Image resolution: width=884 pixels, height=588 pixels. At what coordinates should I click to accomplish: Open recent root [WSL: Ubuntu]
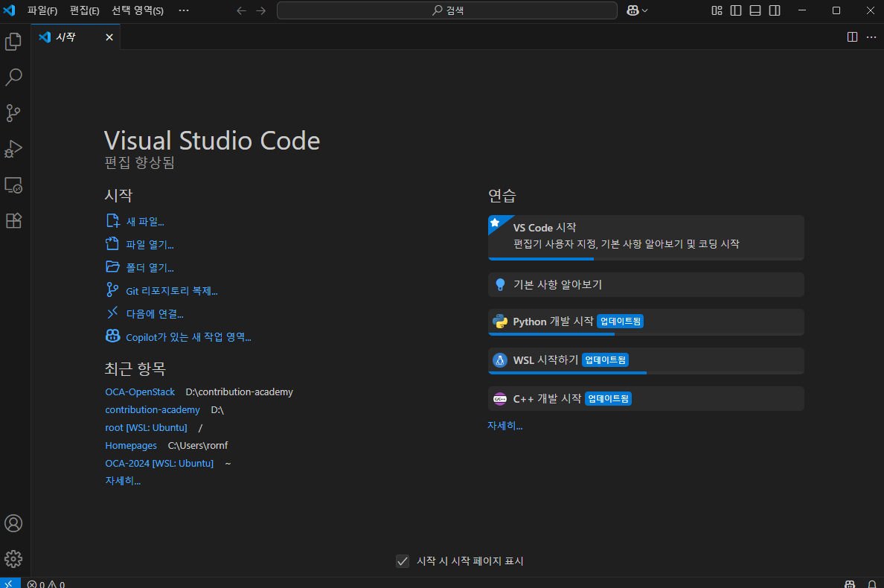[146, 428]
